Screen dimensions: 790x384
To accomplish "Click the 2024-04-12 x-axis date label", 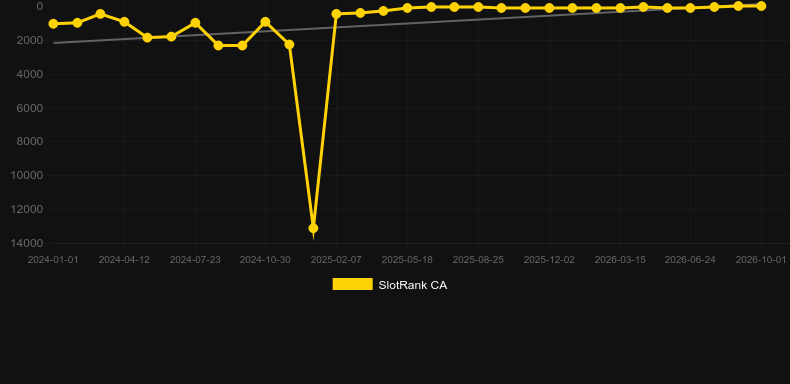I will (x=124, y=260).
